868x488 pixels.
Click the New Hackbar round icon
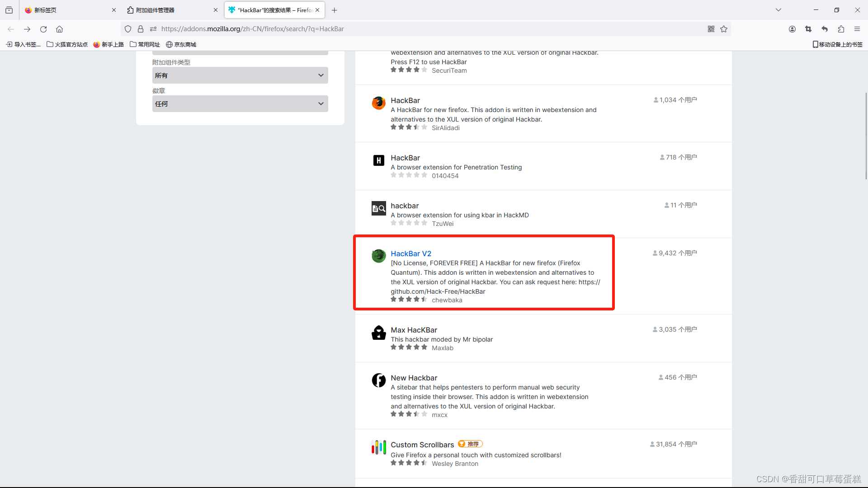(379, 380)
